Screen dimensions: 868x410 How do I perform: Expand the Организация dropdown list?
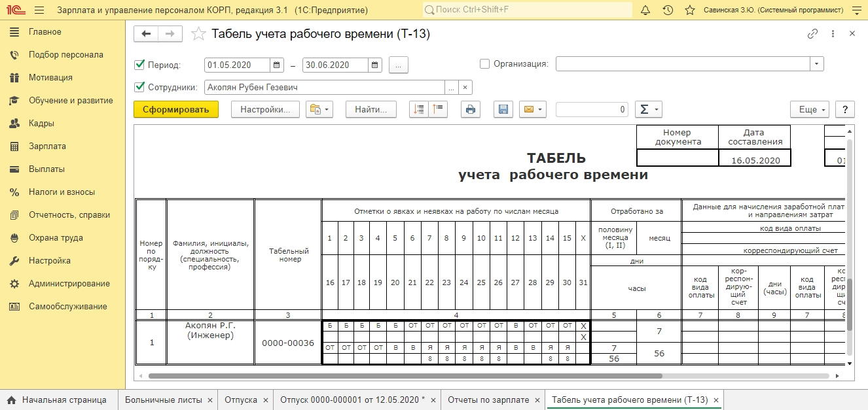point(816,64)
